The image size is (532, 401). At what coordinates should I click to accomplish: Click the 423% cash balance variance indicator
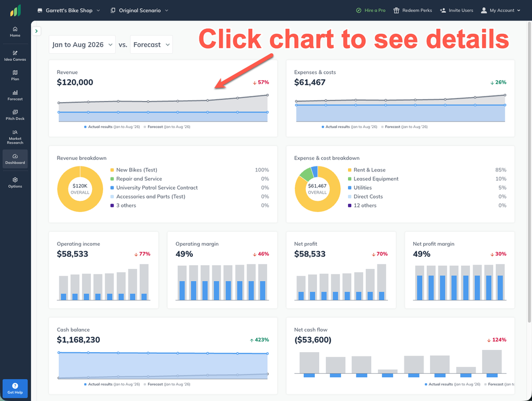tap(259, 339)
